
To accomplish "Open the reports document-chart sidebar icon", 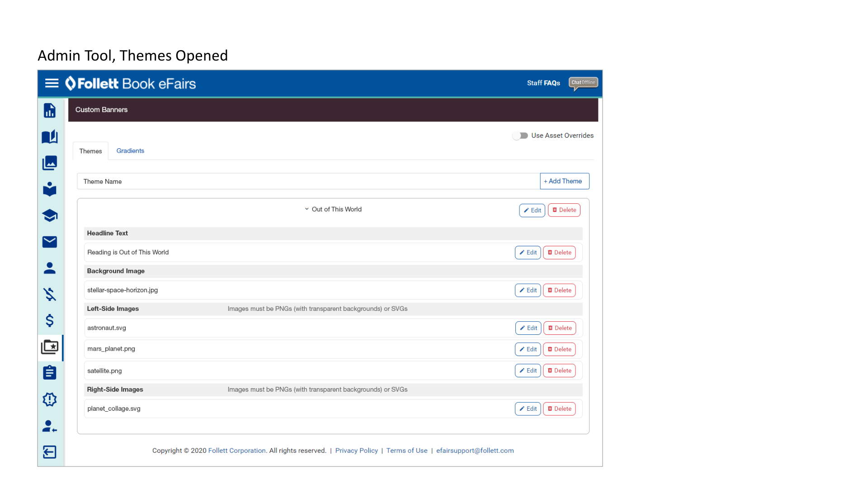I will click(50, 110).
